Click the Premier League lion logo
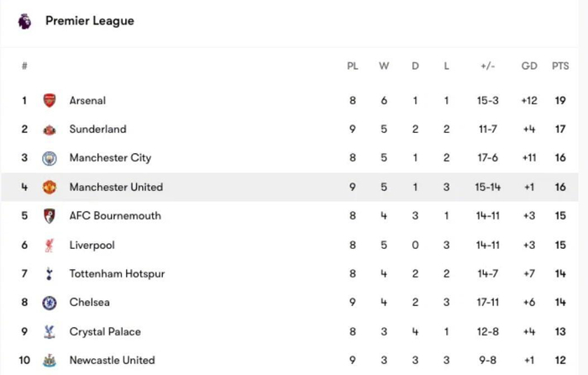 (x=24, y=20)
